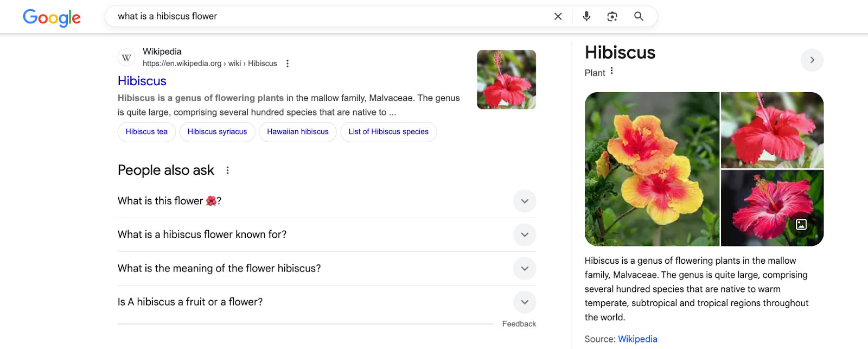Select the Hibiscus tea chip
Viewport: 868px width, 349px height.
tap(146, 132)
